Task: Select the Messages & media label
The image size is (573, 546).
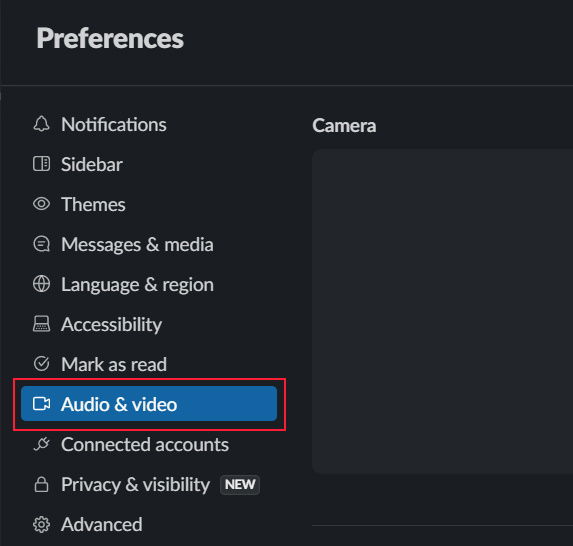Action: point(137,244)
